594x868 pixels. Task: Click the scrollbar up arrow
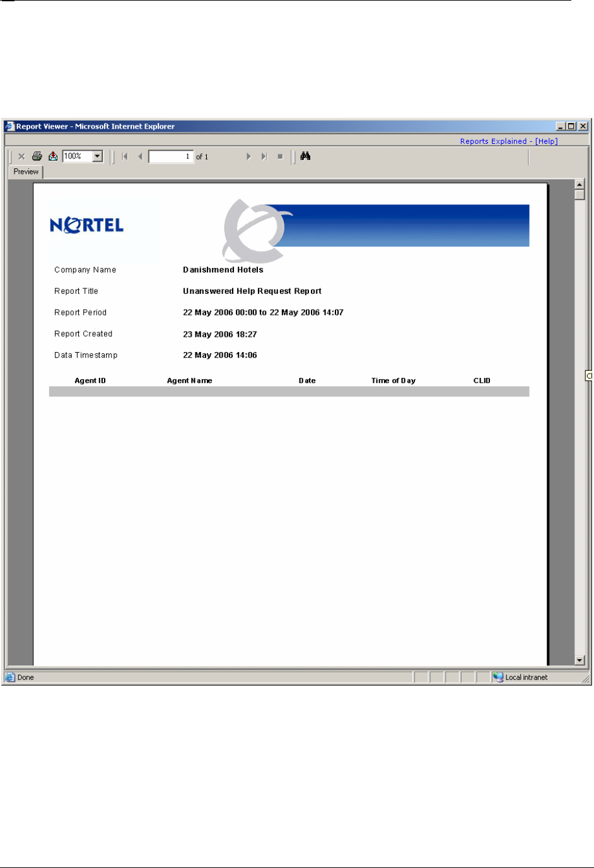(x=580, y=184)
